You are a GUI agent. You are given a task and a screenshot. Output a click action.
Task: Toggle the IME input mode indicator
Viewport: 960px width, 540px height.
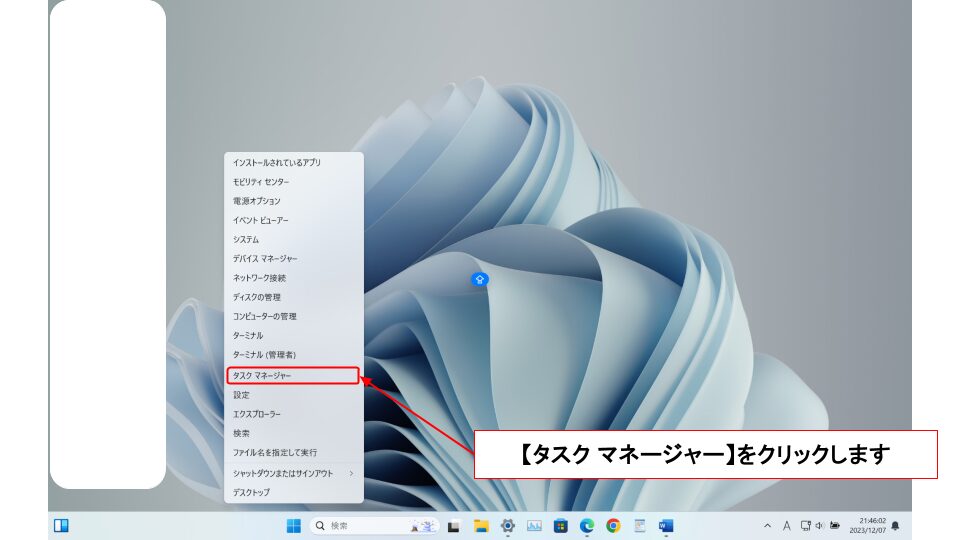coord(786,526)
